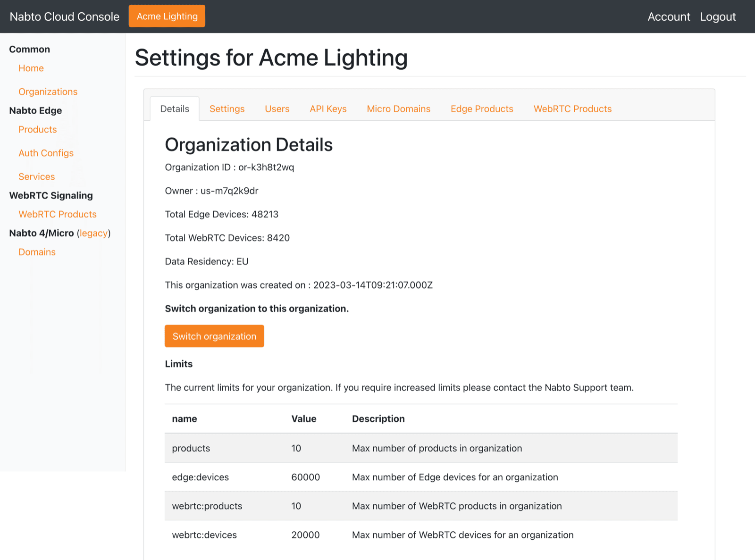Image resolution: width=755 pixels, height=560 pixels.
Task: Log out via the Logout link
Action: coord(718,17)
